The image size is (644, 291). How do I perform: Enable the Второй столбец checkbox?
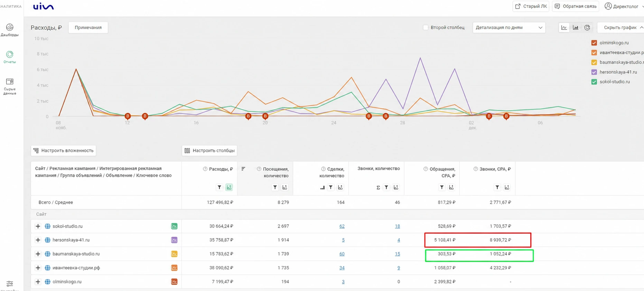(426, 28)
